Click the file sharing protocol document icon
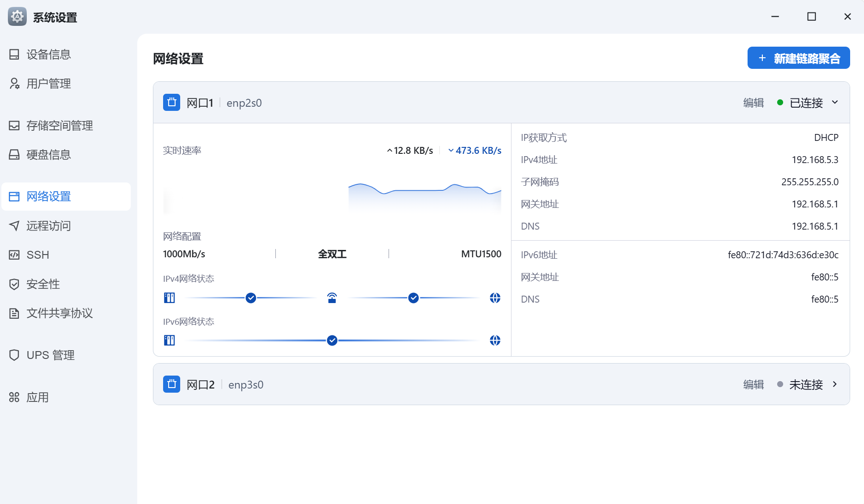The image size is (864, 504). pyautogui.click(x=14, y=313)
